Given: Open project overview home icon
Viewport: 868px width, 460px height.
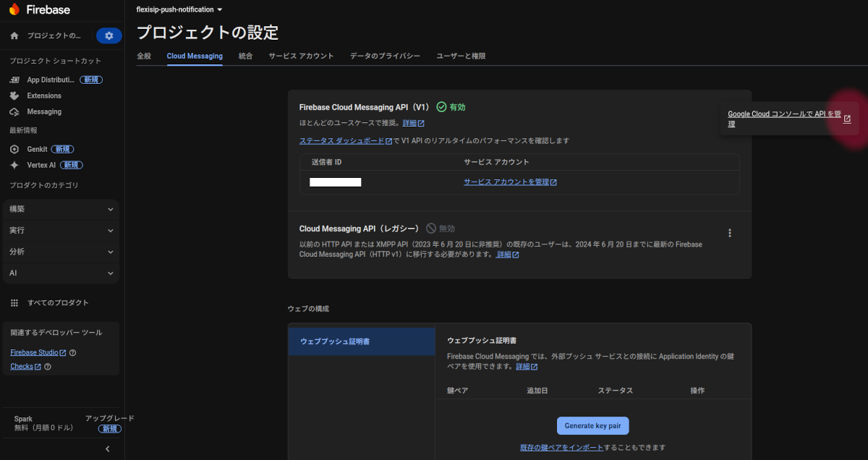Looking at the screenshot, I should (x=14, y=35).
